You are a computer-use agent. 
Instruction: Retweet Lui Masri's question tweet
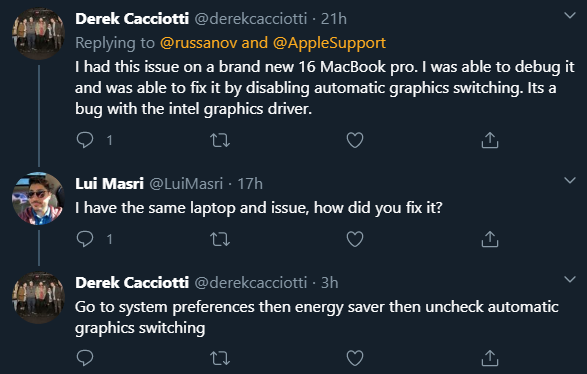tap(220, 239)
